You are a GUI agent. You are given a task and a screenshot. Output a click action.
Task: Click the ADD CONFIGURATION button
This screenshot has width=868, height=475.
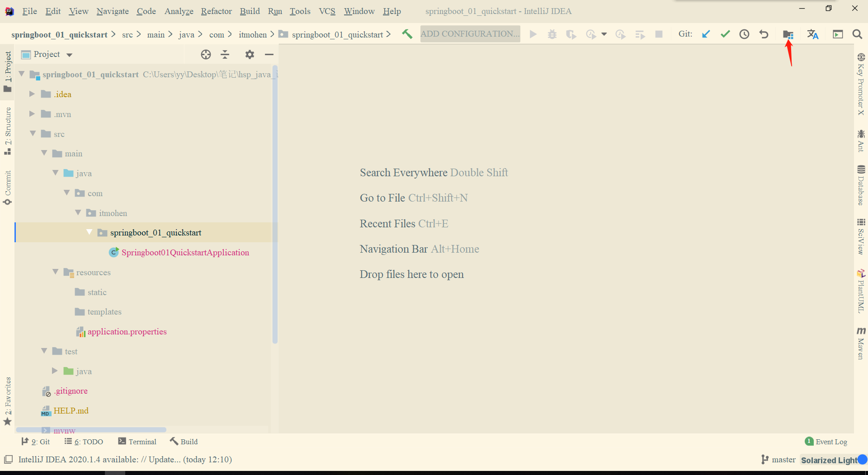click(470, 34)
